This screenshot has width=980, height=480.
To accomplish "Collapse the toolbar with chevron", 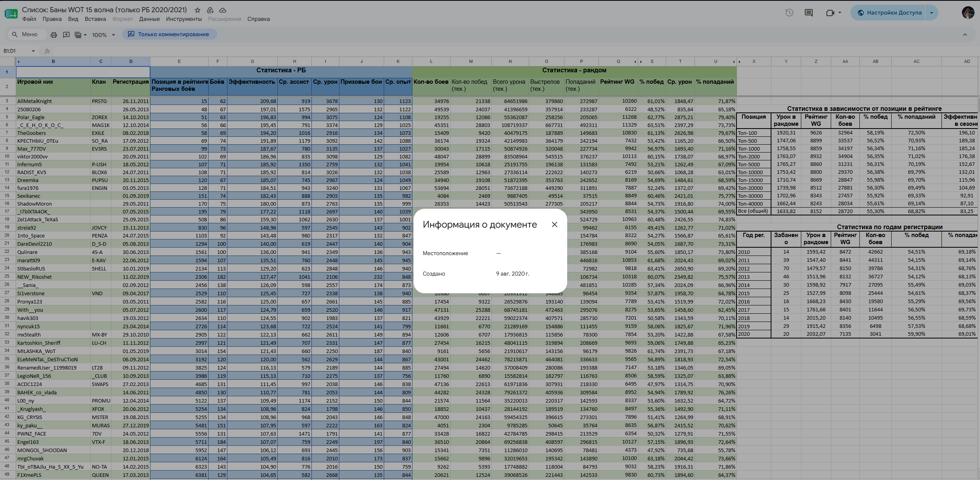I will pyautogui.click(x=965, y=35).
